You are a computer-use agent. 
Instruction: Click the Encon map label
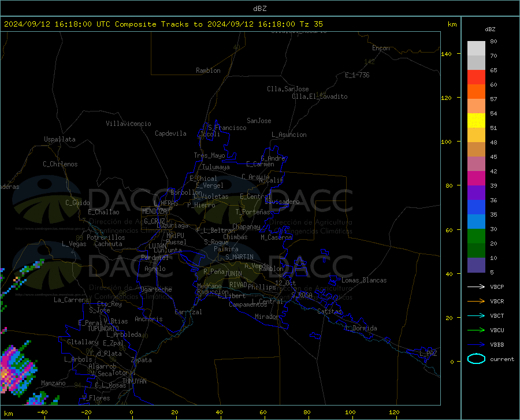click(x=381, y=48)
